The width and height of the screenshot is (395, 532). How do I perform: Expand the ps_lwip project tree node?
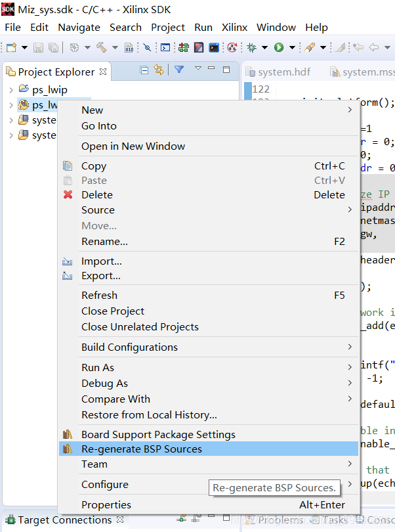11,90
